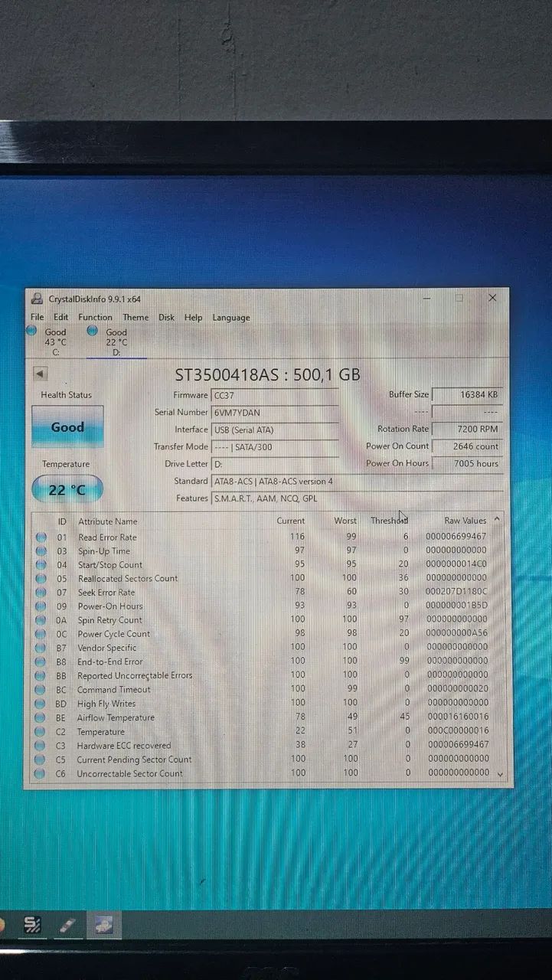The width and height of the screenshot is (552, 980).
Task: Click raw value 000207D1180C of Seek Error Rate
Action: (x=456, y=592)
